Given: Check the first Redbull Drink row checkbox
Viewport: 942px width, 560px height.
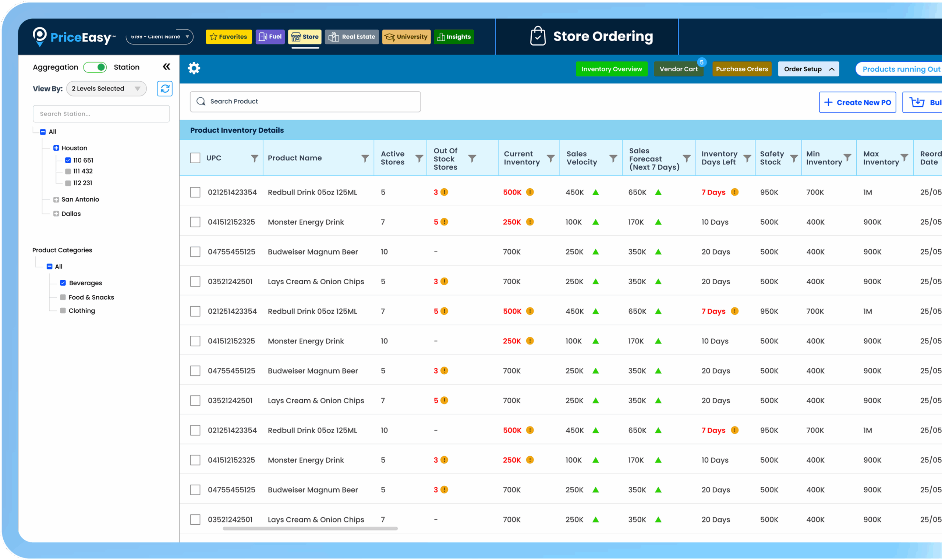Looking at the screenshot, I should pos(195,192).
